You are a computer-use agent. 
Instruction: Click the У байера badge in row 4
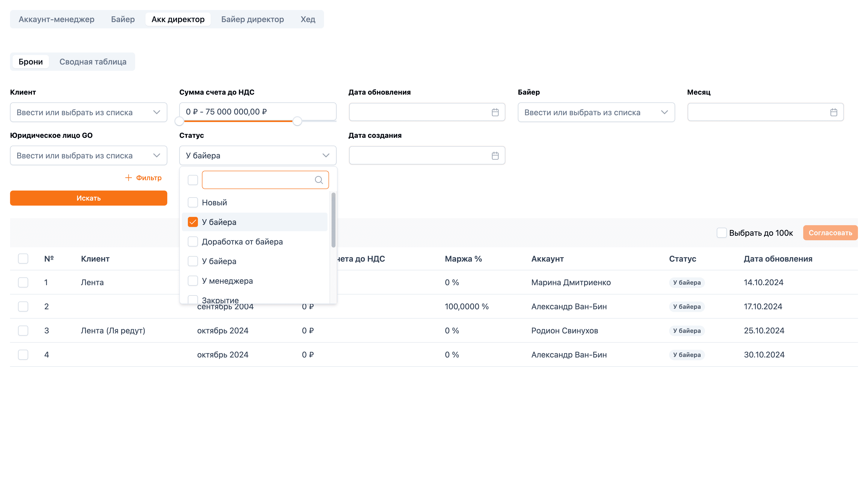click(687, 355)
